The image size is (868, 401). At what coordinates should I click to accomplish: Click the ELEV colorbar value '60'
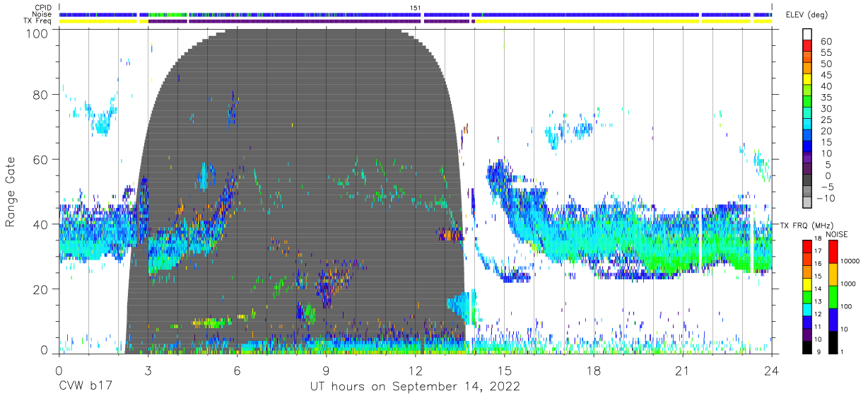[826, 40]
